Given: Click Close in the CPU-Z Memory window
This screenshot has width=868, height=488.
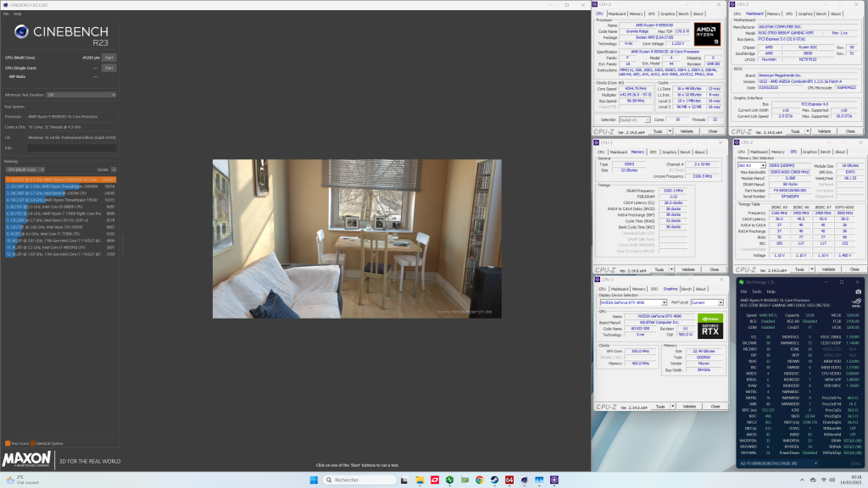Looking at the screenshot, I should 714,269.
